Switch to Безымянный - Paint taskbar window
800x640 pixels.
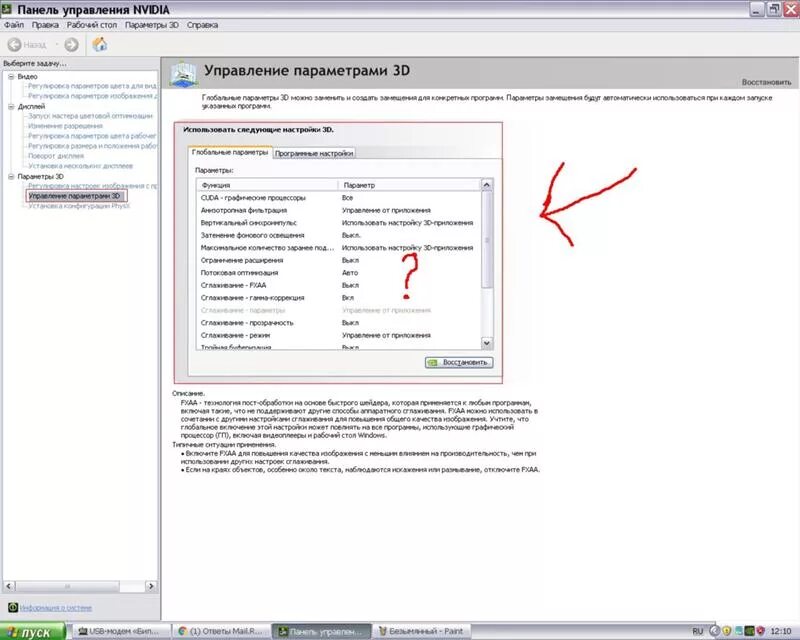tap(421, 631)
